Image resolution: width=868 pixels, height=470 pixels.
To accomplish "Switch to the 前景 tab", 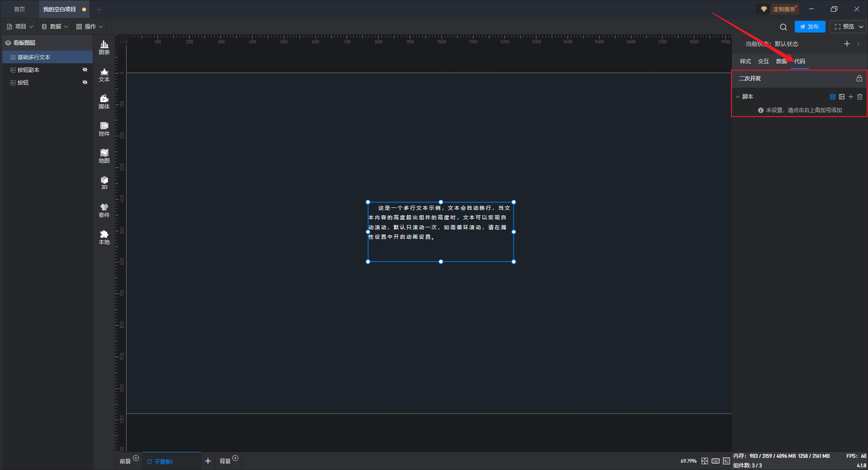I will point(125,461).
